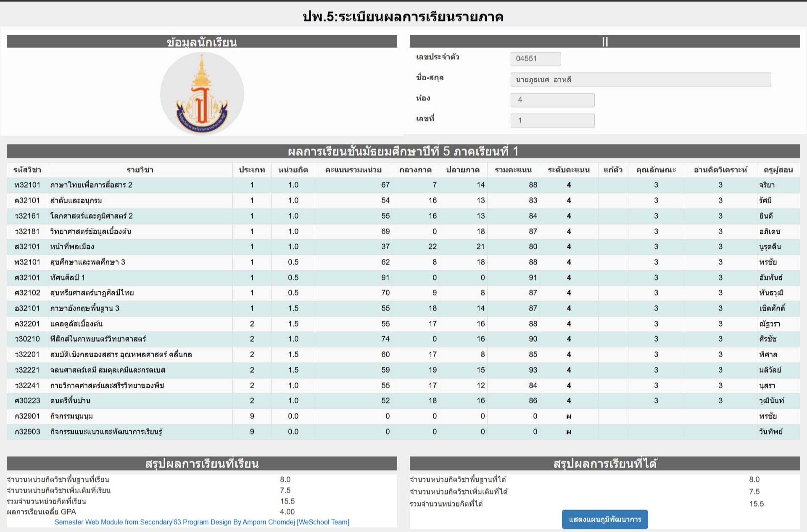807x532 pixels.
Task: Open the Semester Web Module credit link
Action: tap(202, 522)
